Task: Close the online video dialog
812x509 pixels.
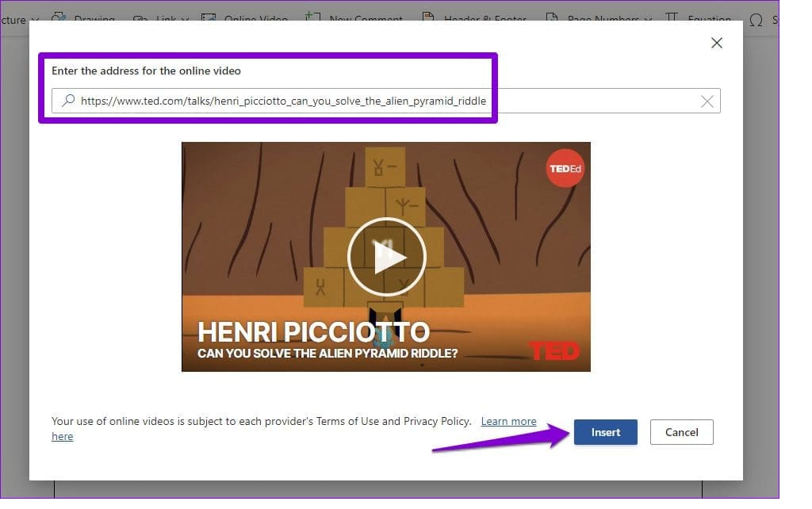Action: tap(716, 43)
